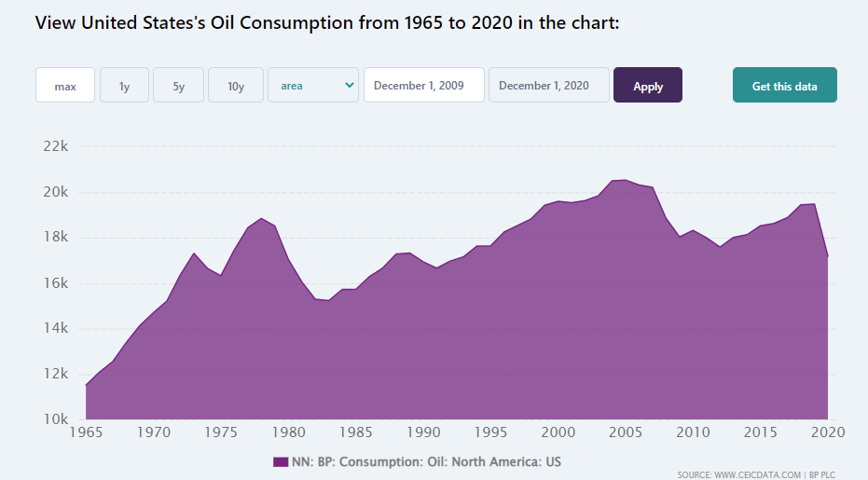Click the 2000 label on the x-axis
The image size is (868, 480).
click(x=558, y=433)
